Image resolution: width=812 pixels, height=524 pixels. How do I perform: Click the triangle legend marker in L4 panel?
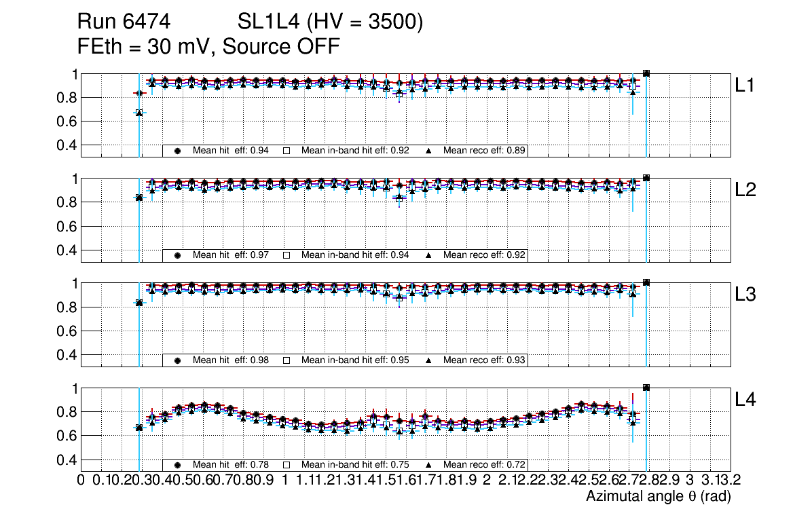(x=429, y=465)
